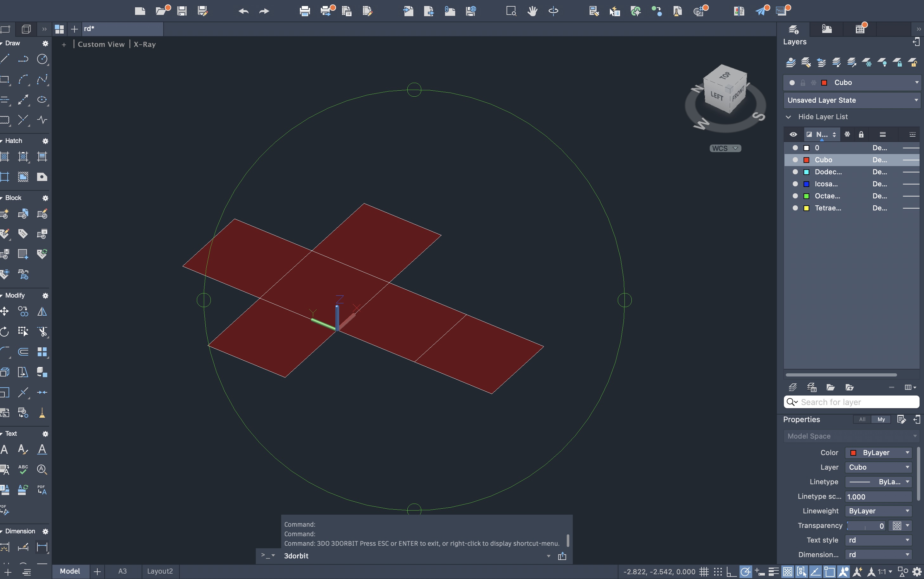Click the Plot printer icon
This screenshot has height=579, width=924.
(305, 11)
